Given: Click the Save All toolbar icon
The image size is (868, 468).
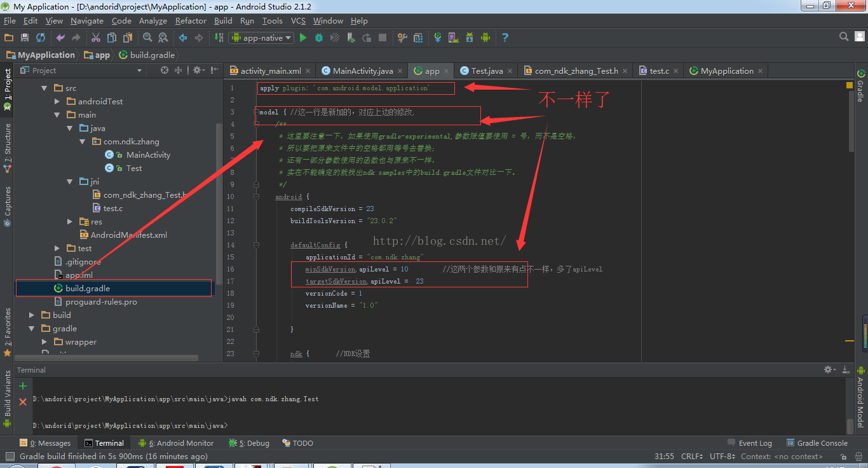Looking at the screenshot, I should [x=25, y=38].
